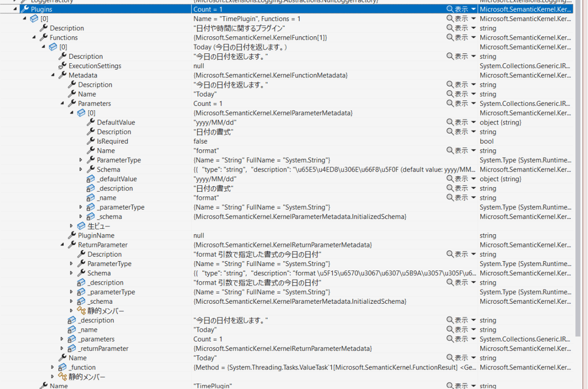Collapse the Functions node

click(x=34, y=38)
